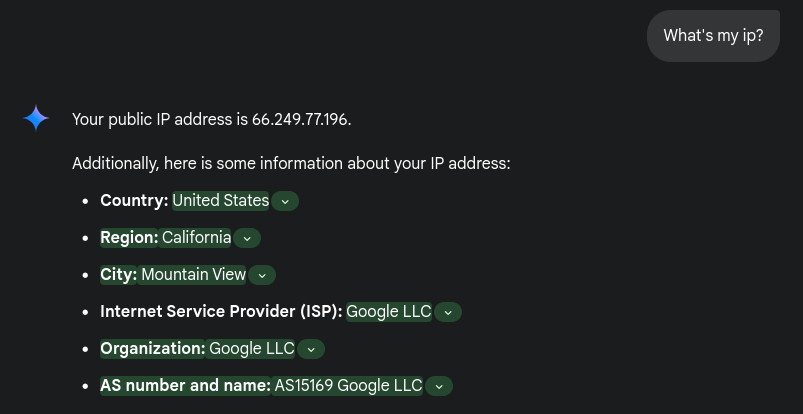This screenshot has width=803, height=414.
Task: Click the highlighted AS15169 Google LLC text
Action: point(348,385)
